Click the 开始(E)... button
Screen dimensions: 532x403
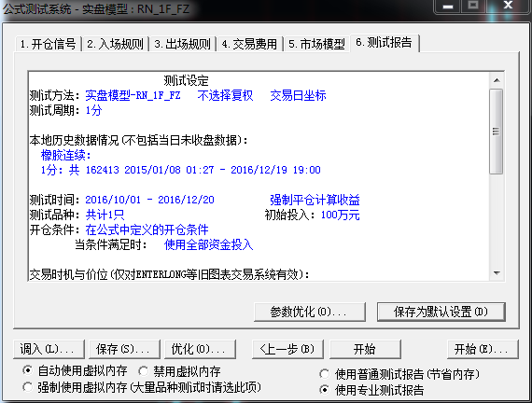pos(483,349)
